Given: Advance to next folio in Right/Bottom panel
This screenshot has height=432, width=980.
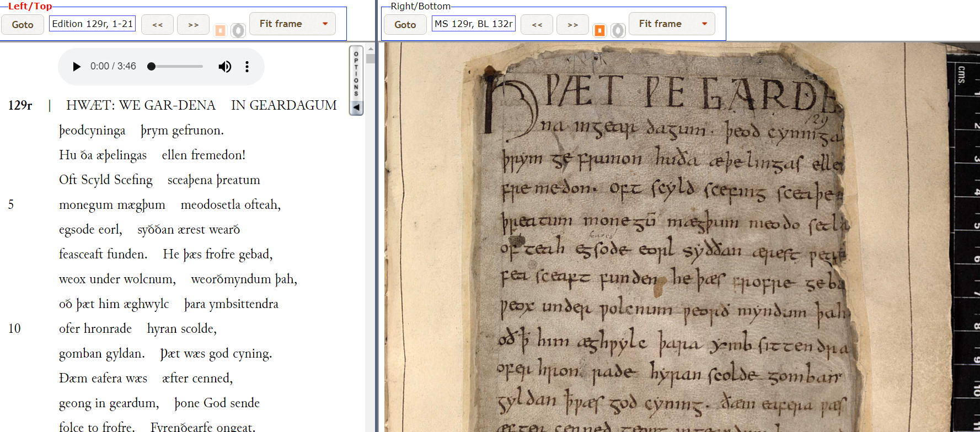Looking at the screenshot, I should [x=572, y=25].
